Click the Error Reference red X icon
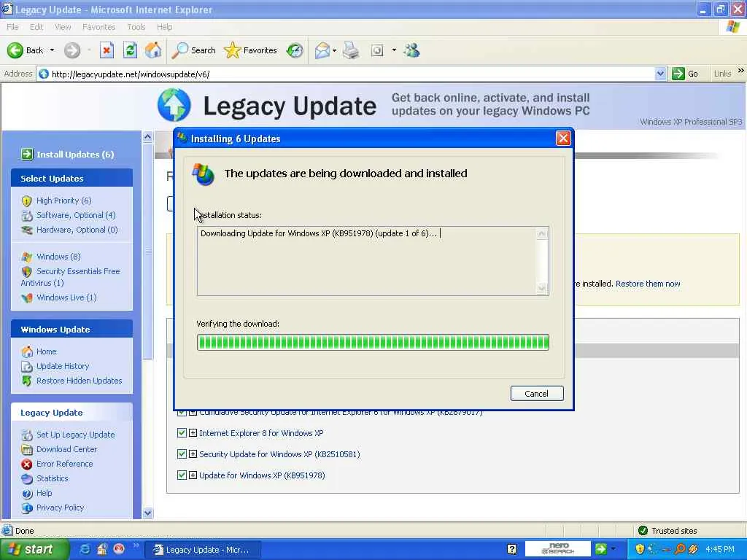The image size is (747, 560). (x=27, y=464)
